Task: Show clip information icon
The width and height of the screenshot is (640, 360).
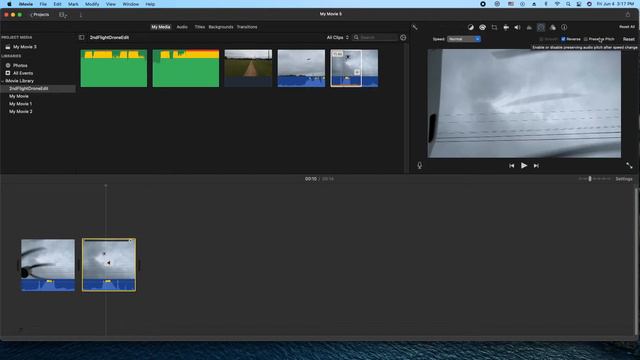Action: [x=564, y=27]
